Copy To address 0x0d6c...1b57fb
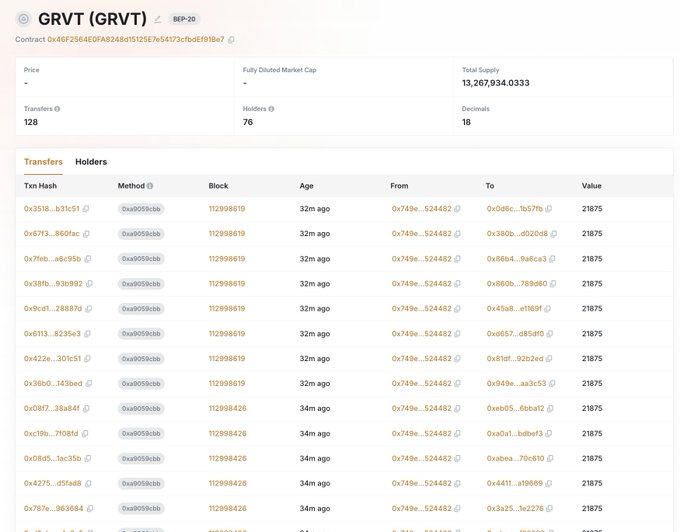 coord(549,209)
